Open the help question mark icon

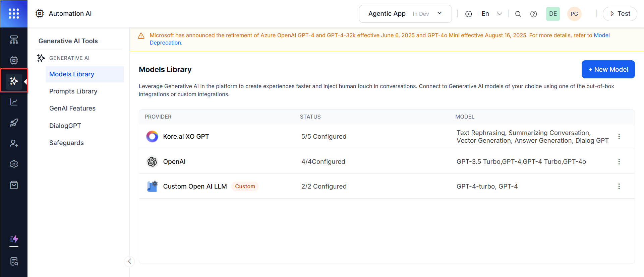[x=533, y=14]
